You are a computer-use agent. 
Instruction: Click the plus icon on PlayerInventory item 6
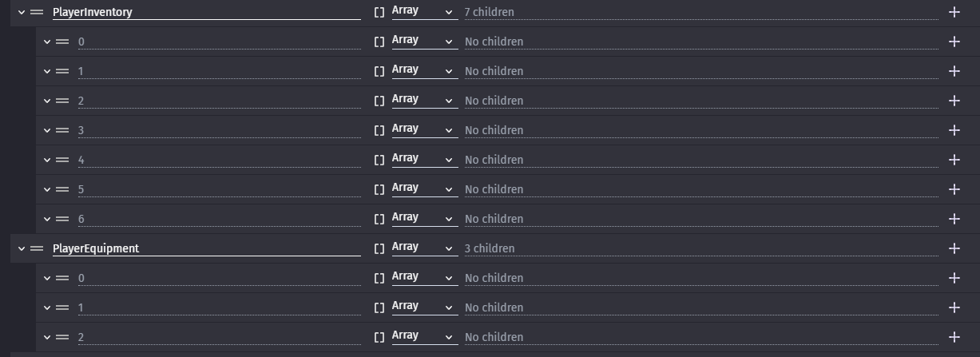point(954,219)
